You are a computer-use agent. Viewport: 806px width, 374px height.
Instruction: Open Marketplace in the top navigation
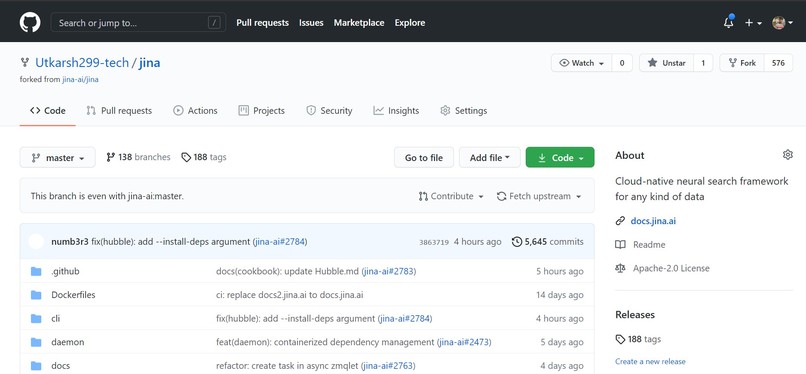tap(359, 23)
